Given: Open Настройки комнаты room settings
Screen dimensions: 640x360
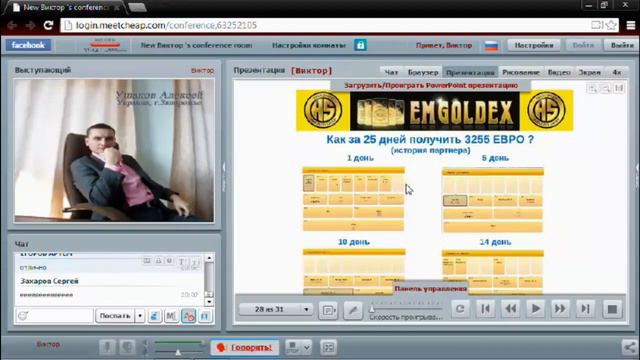Looking at the screenshot, I should [x=309, y=45].
